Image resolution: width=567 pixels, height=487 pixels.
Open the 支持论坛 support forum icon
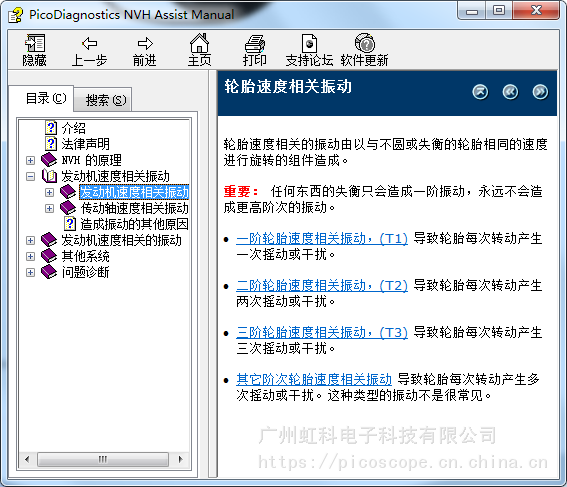pyautogui.click(x=309, y=43)
